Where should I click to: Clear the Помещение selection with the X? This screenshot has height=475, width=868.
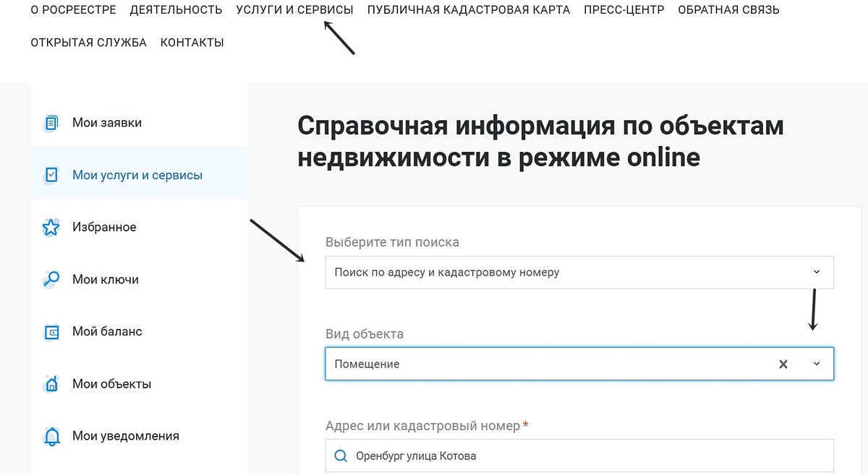pyautogui.click(x=783, y=364)
